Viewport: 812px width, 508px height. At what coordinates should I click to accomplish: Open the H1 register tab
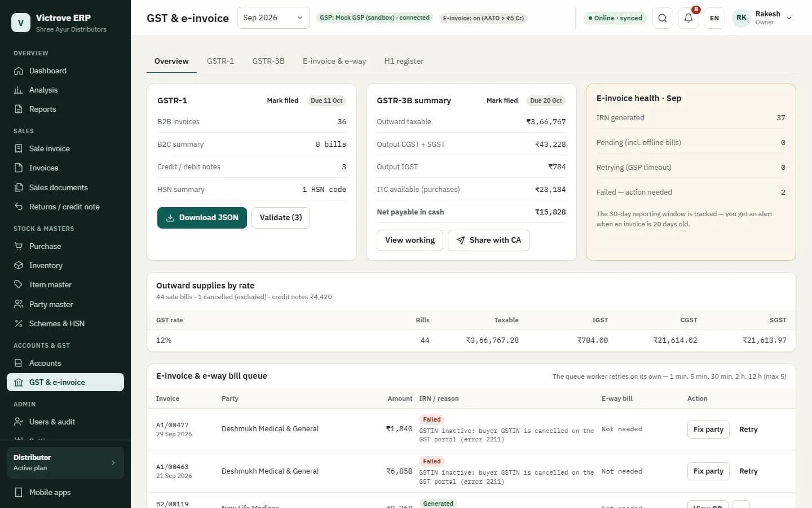click(404, 61)
